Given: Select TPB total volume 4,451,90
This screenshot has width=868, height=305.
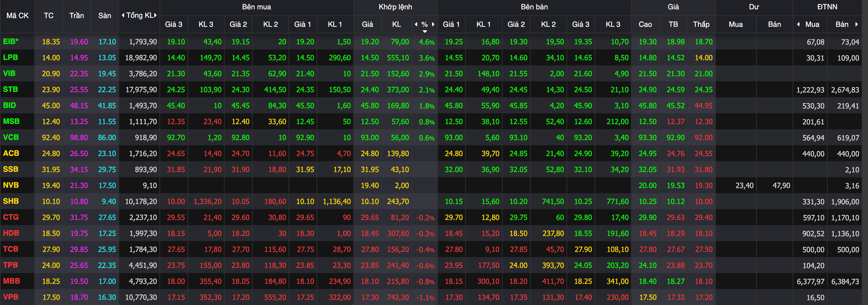Looking at the screenshot, I should 143,265.
